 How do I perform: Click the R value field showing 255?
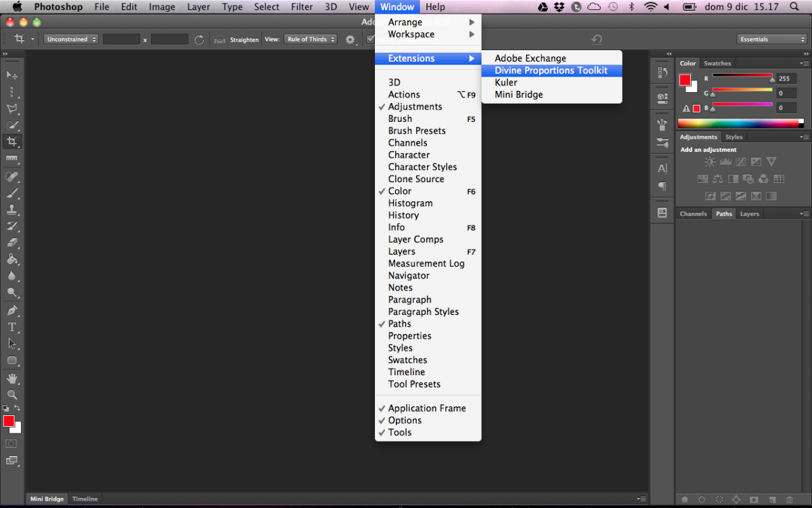pyautogui.click(x=786, y=78)
